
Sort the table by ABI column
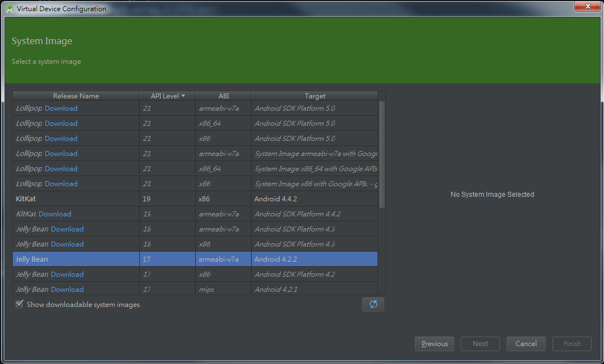223,96
